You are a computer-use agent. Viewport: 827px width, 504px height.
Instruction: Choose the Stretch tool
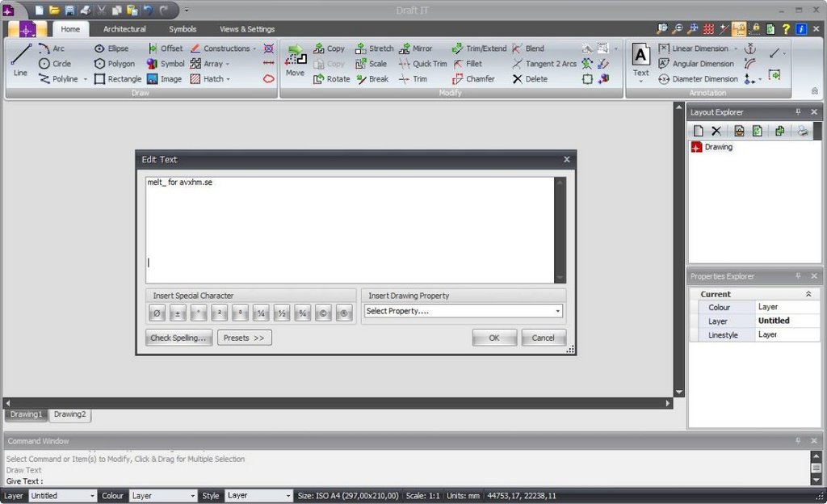point(375,48)
